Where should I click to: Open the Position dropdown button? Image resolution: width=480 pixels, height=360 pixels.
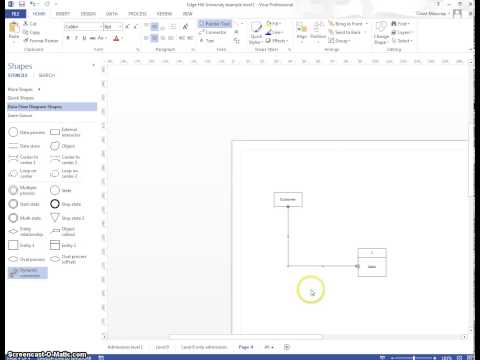click(318, 31)
